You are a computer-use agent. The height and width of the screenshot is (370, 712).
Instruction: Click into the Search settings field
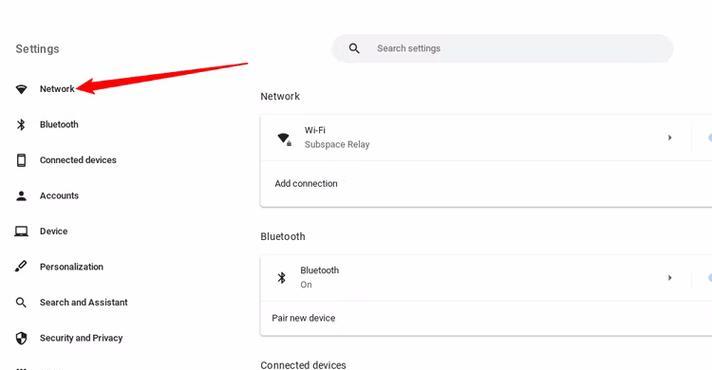[x=502, y=49]
